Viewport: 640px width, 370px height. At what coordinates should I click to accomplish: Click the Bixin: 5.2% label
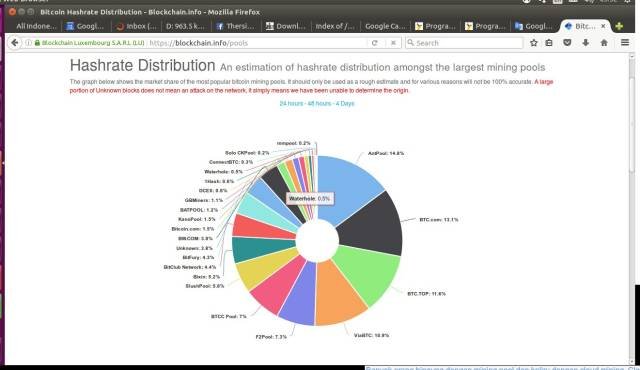coord(207,277)
